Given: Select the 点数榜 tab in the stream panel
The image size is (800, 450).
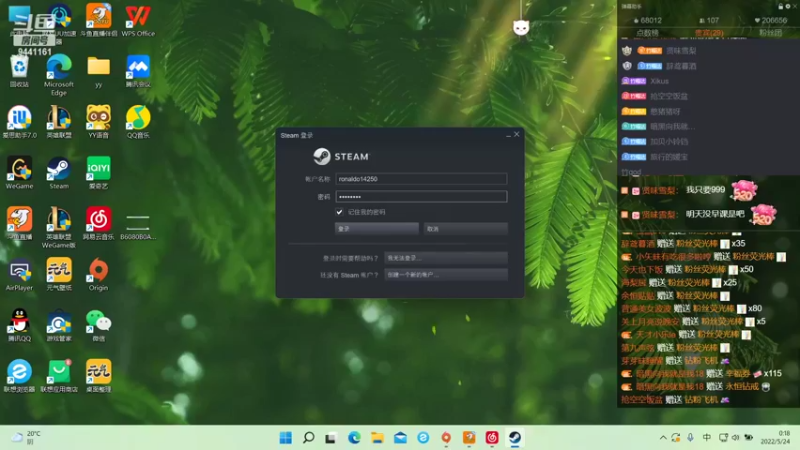Looking at the screenshot, I should coord(647,33).
